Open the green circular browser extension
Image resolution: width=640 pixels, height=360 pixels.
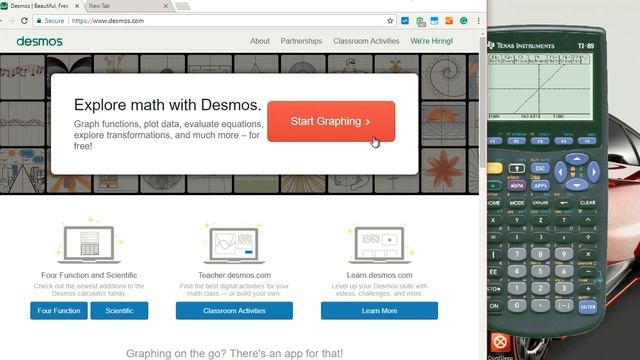point(464,20)
